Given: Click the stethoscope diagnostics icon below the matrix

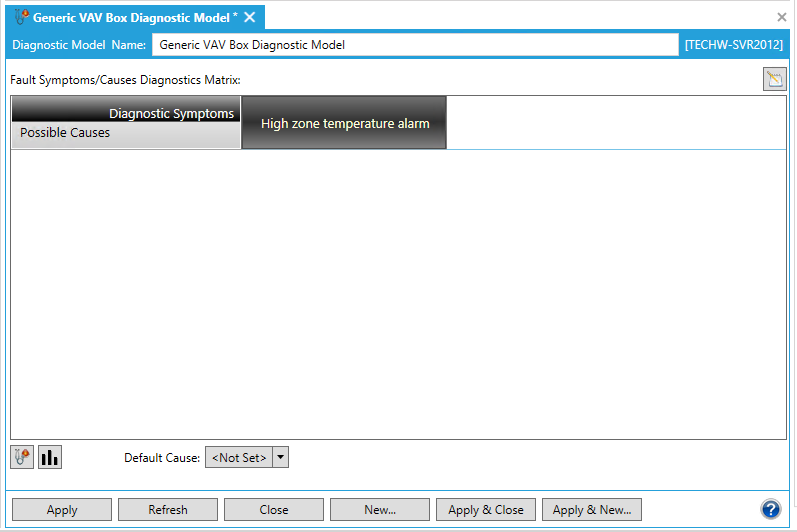Looking at the screenshot, I should tap(22, 457).
